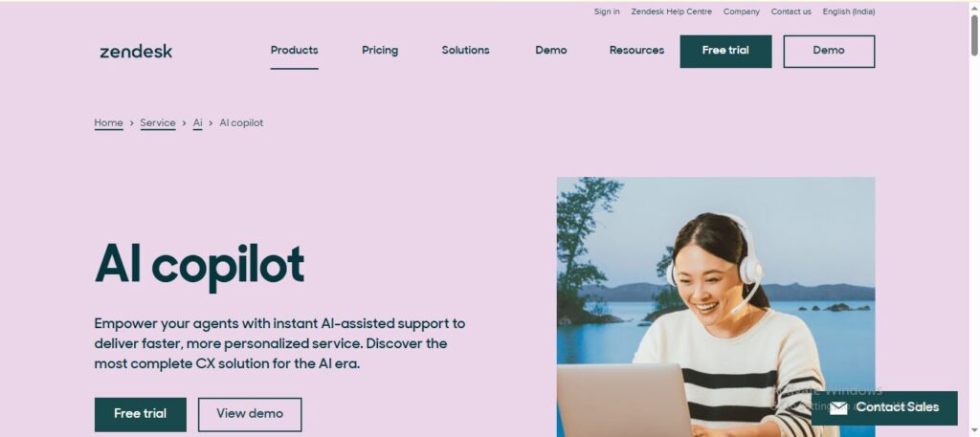Screen dimensions: 980x437
Task: Select the Ai breadcrumb link
Action: coord(197,123)
